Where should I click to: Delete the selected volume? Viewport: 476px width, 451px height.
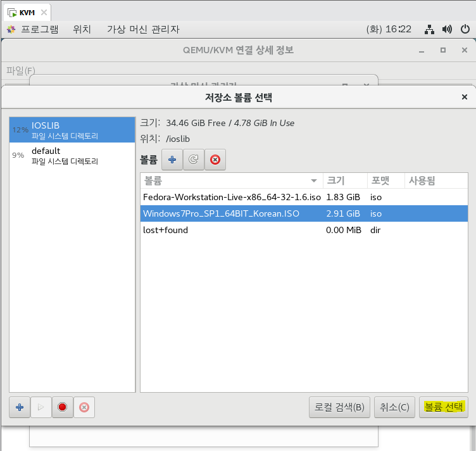[215, 160]
